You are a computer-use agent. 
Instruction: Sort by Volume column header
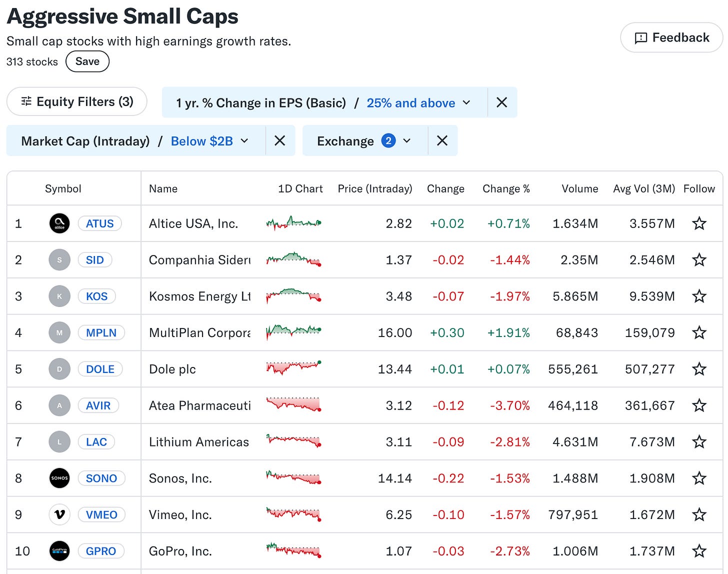(580, 188)
